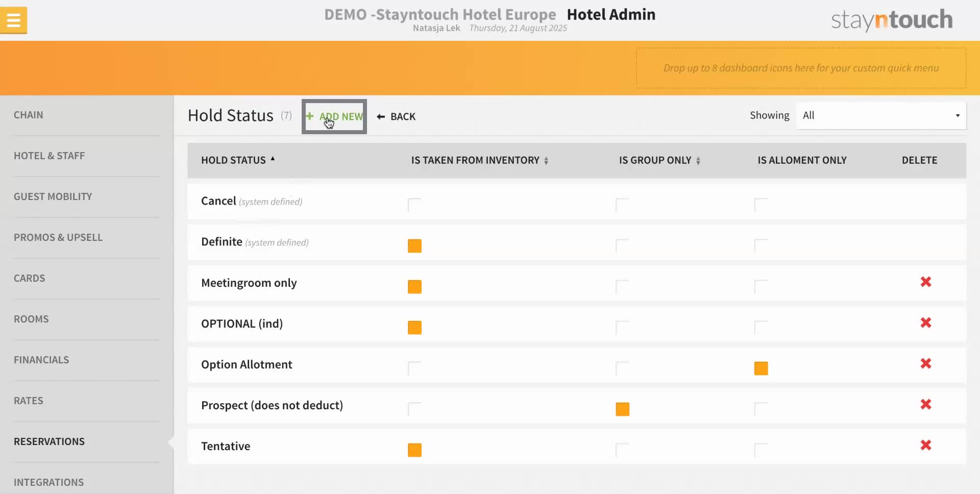This screenshot has height=494, width=980.
Task: Open the Hotel & Staff section
Action: (x=49, y=156)
